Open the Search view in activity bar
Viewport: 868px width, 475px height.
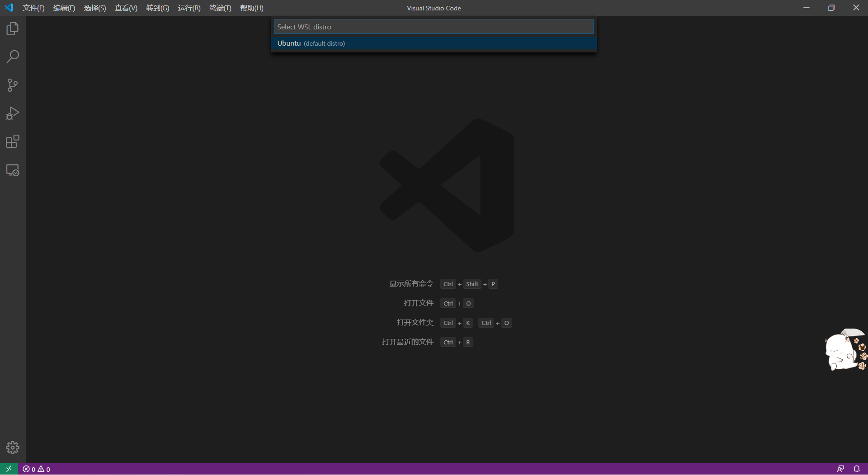13,57
